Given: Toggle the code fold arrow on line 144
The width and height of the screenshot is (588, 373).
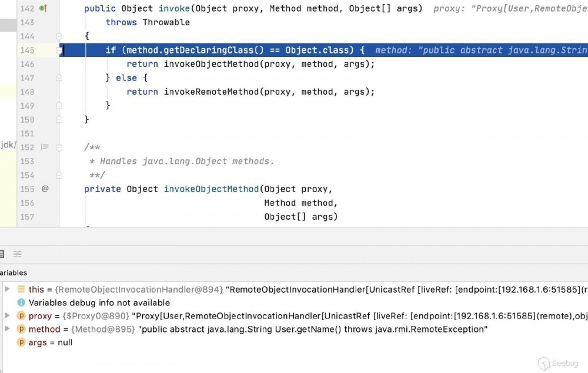Looking at the screenshot, I should (x=58, y=36).
